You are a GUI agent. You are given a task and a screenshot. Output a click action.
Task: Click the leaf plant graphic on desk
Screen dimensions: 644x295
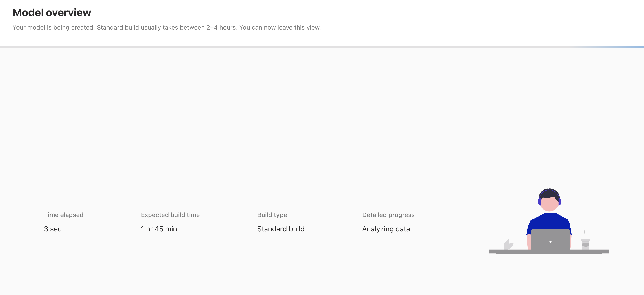tap(508, 244)
